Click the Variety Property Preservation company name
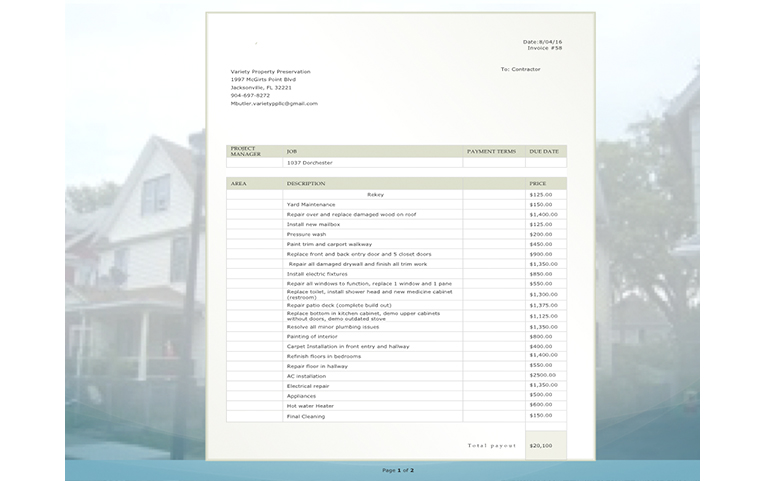The image size is (770, 481). (x=270, y=71)
